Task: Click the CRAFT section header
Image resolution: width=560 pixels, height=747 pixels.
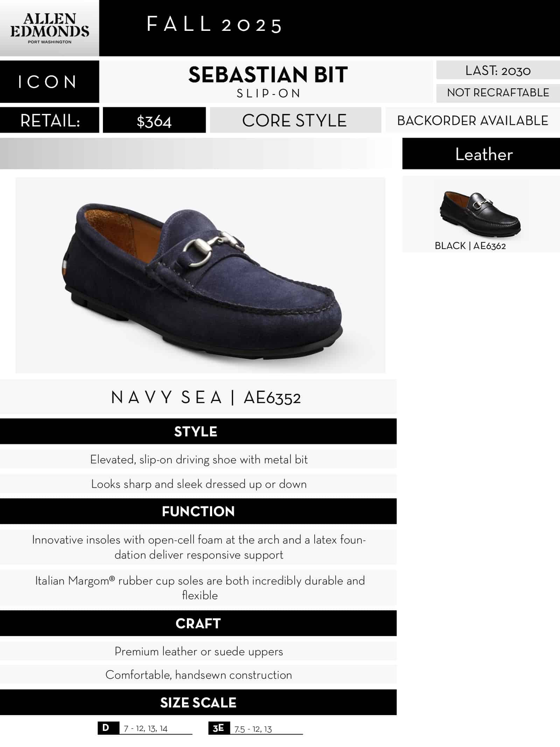Action: pos(198,623)
